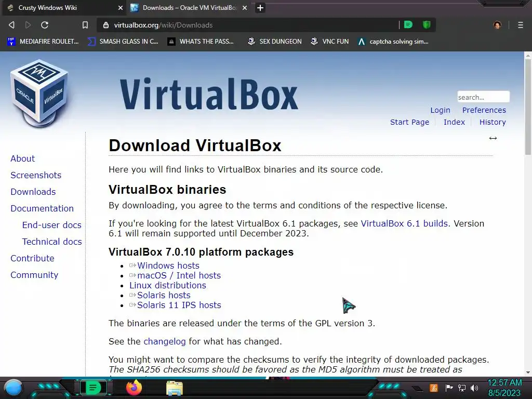Open the Action Center flag tray icon
532x399 pixels.
pos(449,388)
